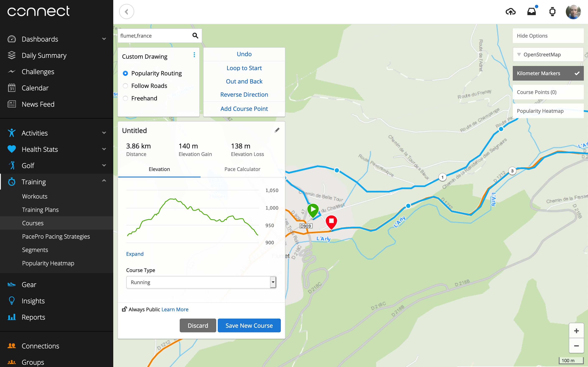Screen dimensions: 588x367
Task: Open the user profile avatar
Action: click(573, 12)
